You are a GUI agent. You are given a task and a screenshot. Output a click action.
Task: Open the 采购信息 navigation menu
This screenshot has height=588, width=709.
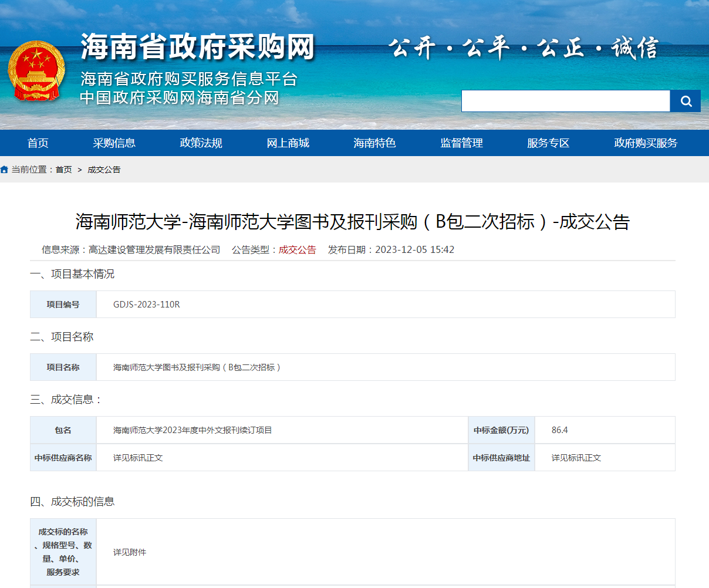tap(114, 143)
